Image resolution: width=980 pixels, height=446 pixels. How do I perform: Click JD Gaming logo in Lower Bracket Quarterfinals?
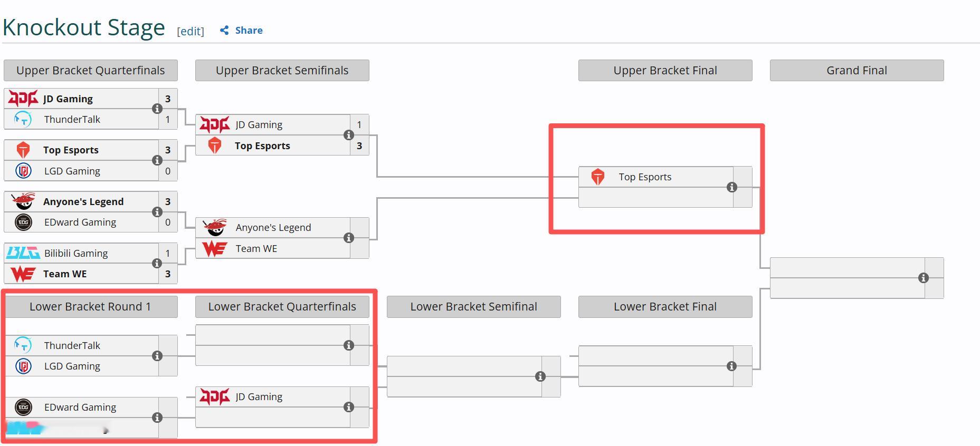[x=215, y=396]
